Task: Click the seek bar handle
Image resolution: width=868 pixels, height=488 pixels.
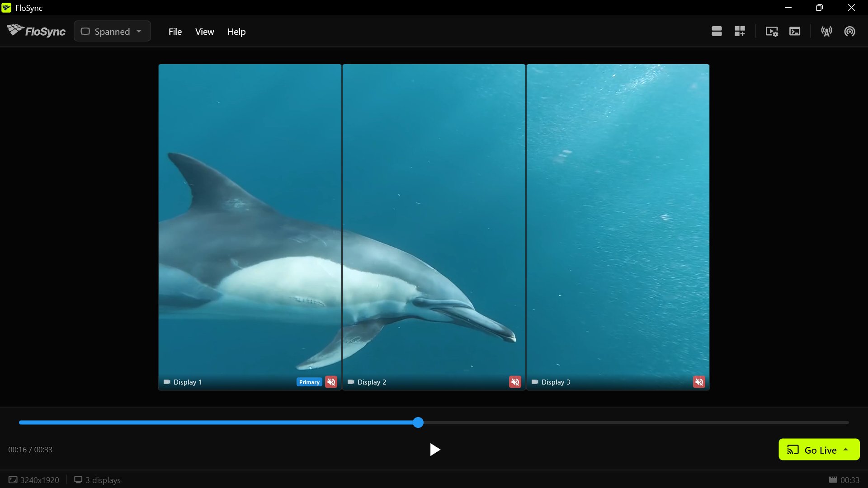Action: click(x=418, y=422)
